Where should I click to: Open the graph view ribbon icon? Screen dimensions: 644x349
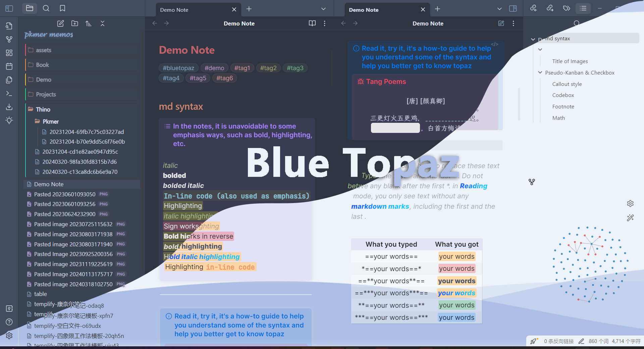point(9,39)
